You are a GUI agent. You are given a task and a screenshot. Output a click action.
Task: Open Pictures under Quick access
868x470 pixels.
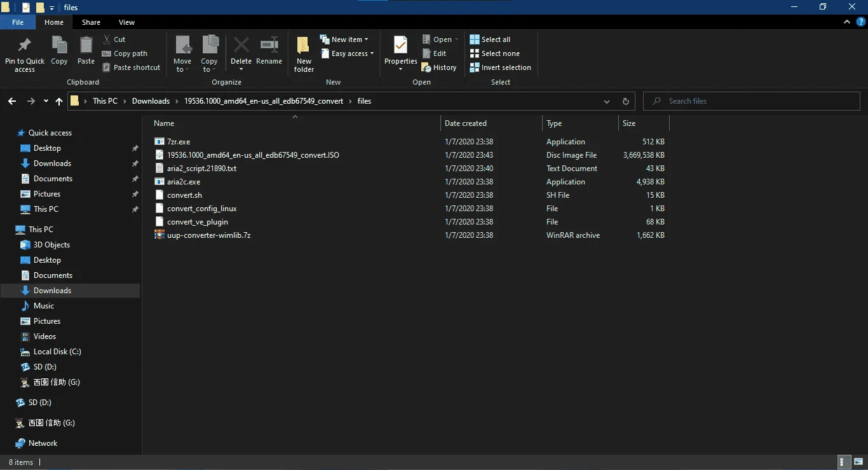click(47, 194)
